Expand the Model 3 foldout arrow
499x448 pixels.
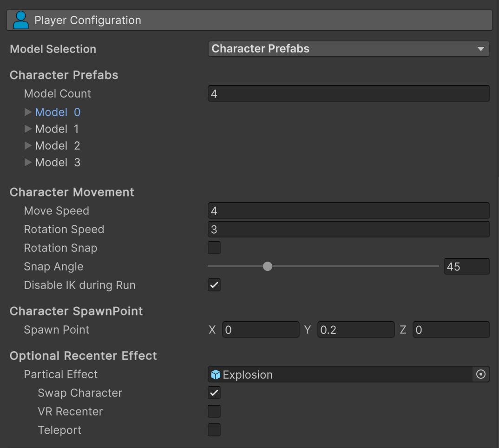point(28,162)
